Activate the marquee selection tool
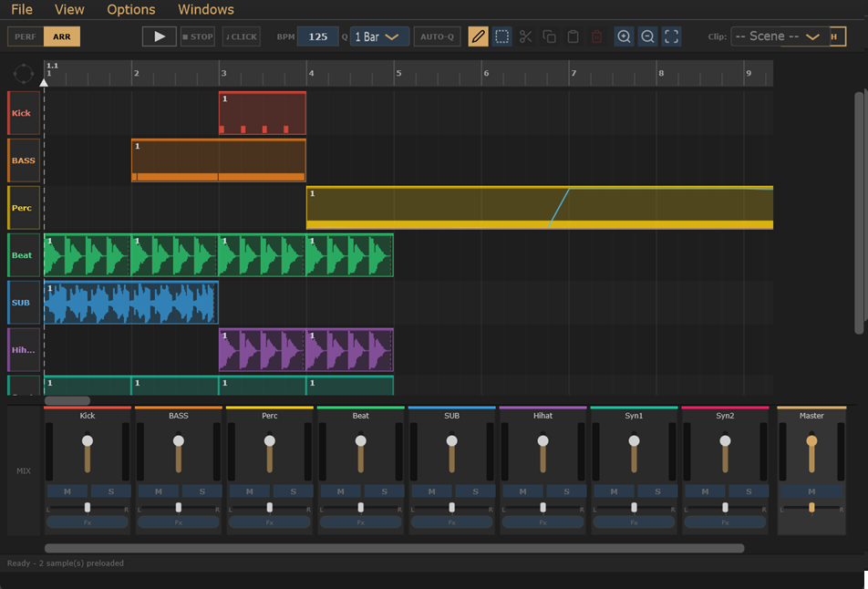Viewport: 868px width, 589px height. [x=502, y=36]
